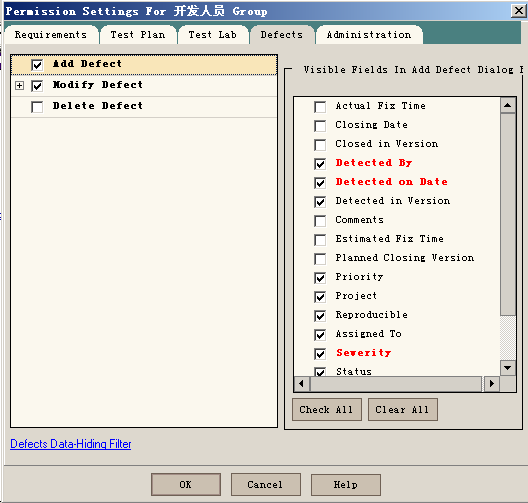
Task: Click the fields list scroll down arrow
Action: (x=507, y=368)
